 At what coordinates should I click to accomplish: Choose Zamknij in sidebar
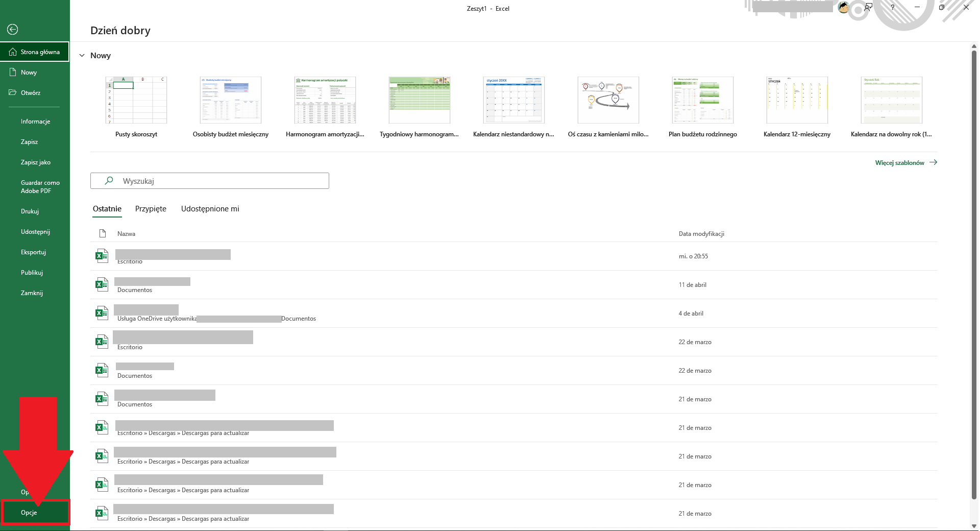[35, 293]
